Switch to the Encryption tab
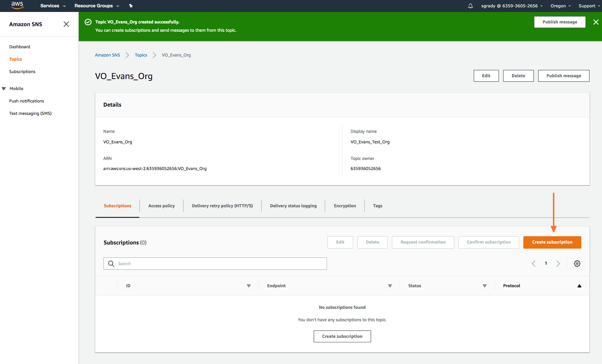Screen dimensions: 602x364 click(344, 206)
